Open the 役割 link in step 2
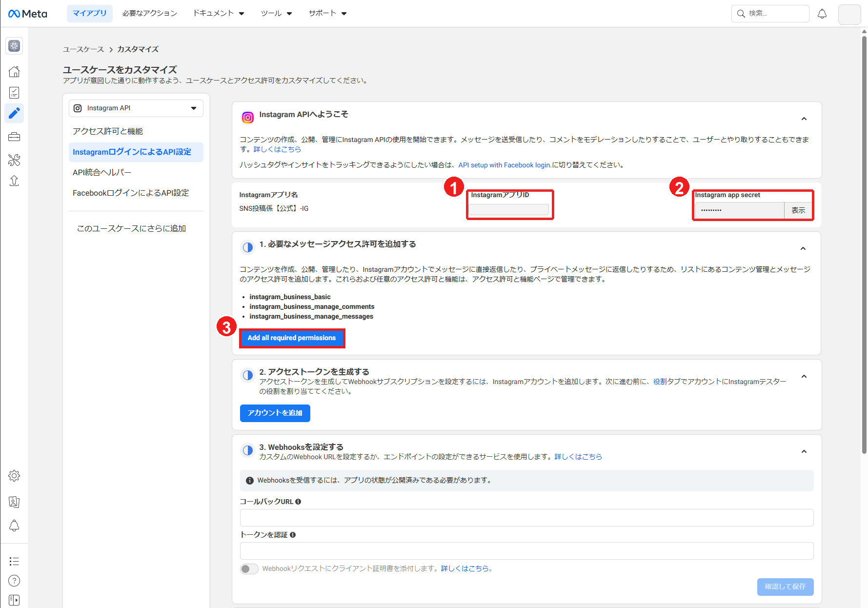Image resolution: width=868 pixels, height=608 pixels. click(x=660, y=382)
